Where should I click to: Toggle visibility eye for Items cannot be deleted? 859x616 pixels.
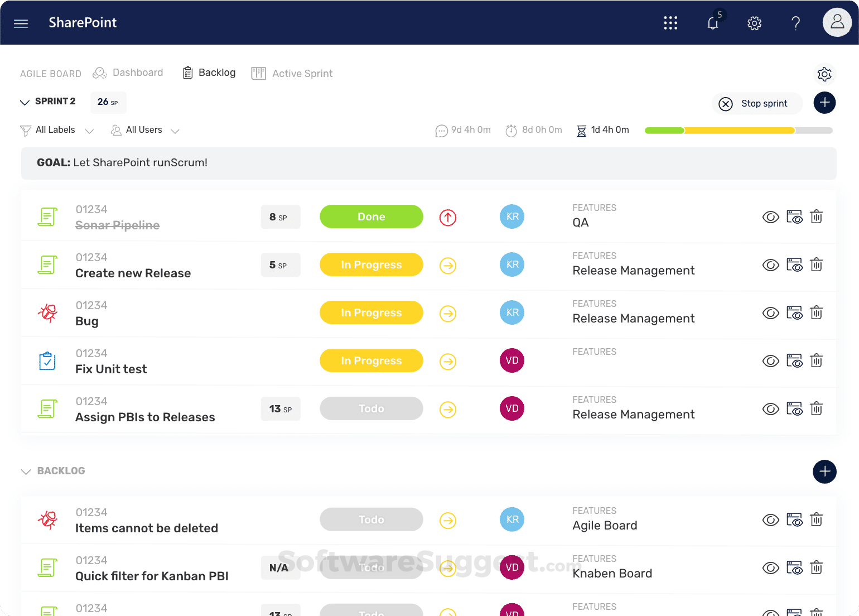point(770,520)
